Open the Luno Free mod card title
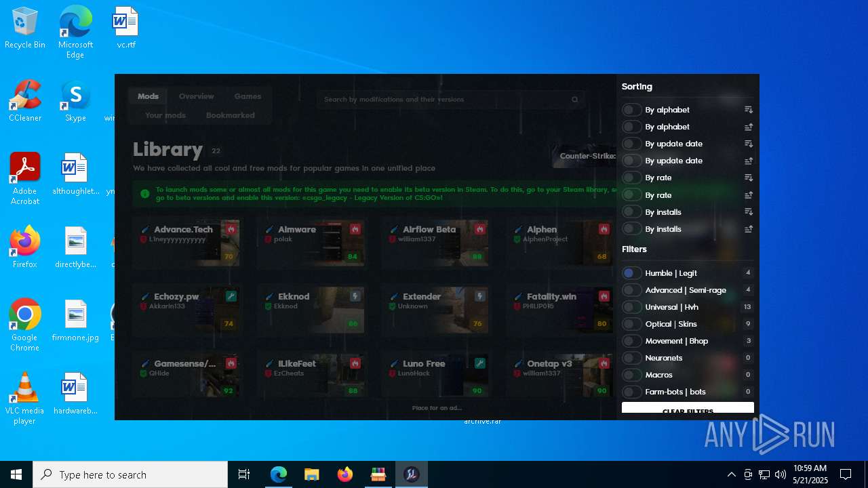The height and width of the screenshot is (488, 868). click(x=424, y=364)
